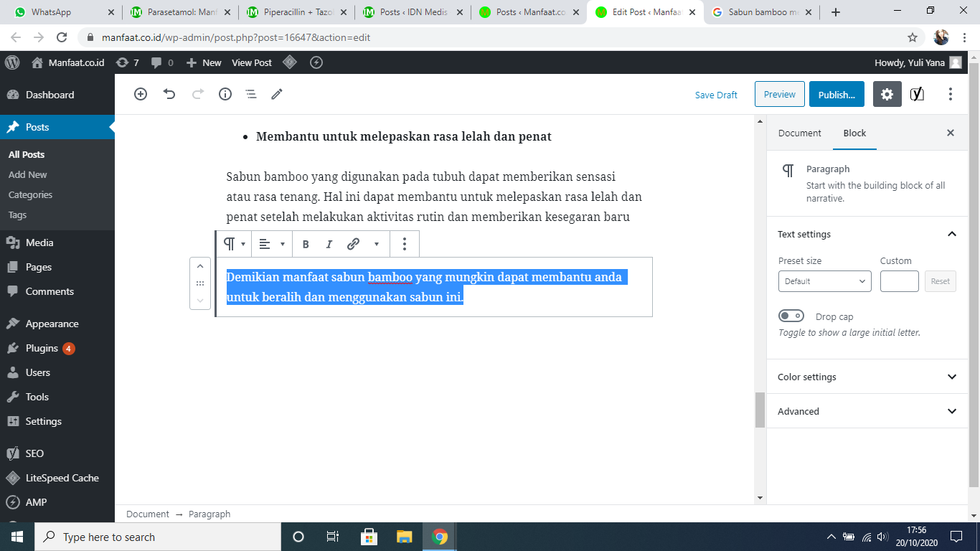Open the Preset size dropdown
The width and height of the screenshot is (980, 551).
[x=824, y=281]
